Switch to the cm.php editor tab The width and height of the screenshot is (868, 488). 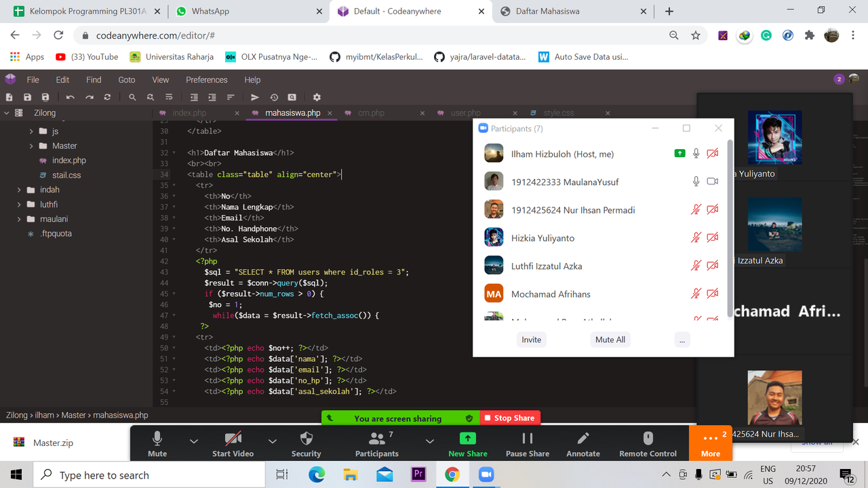point(383,113)
